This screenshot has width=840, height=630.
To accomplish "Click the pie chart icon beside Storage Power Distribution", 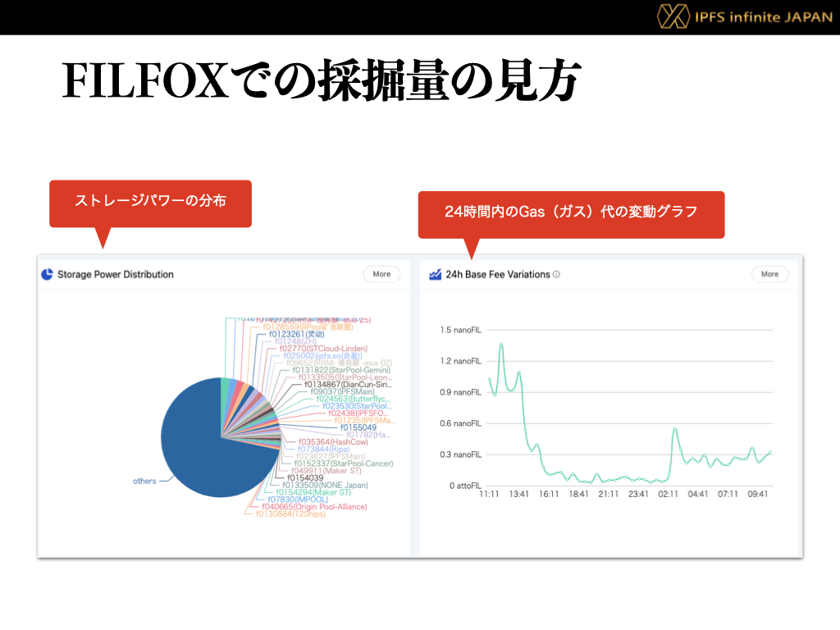I will (47, 274).
